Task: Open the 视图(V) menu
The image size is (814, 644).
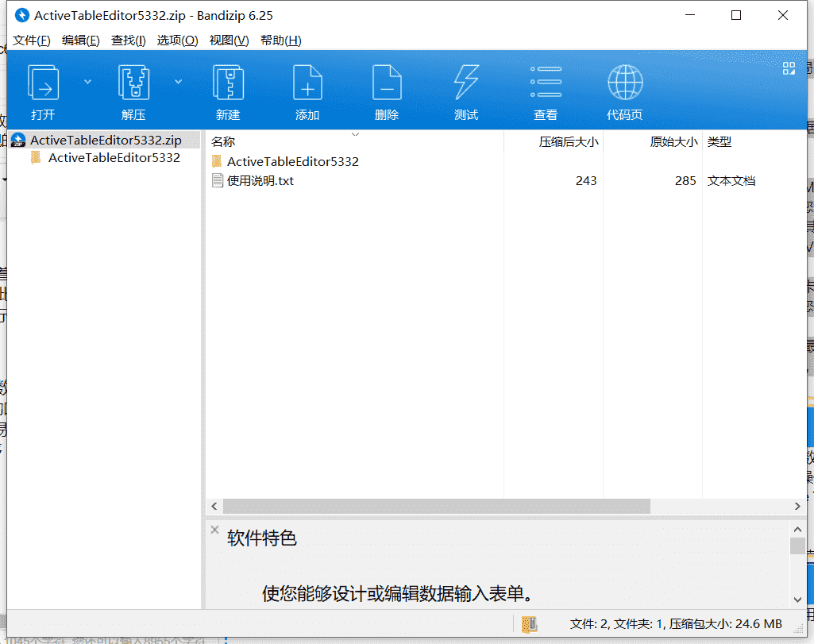Action: point(229,40)
